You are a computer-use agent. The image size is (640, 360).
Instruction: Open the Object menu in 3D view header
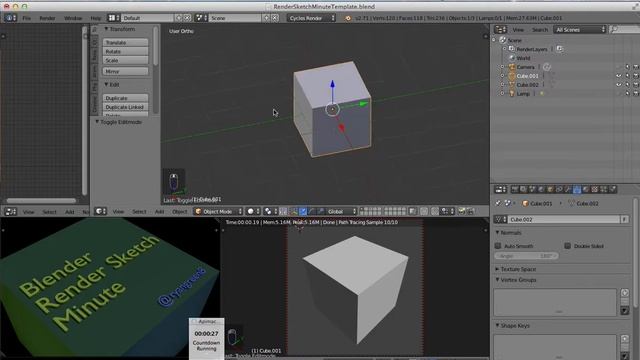pyautogui.click(x=180, y=211)
